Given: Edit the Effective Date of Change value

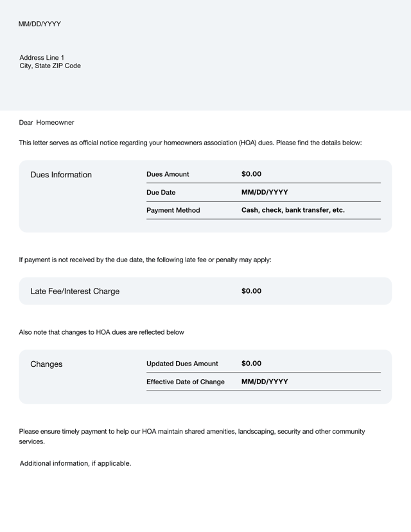Looking at the screenshot, I should click(265, 382).
